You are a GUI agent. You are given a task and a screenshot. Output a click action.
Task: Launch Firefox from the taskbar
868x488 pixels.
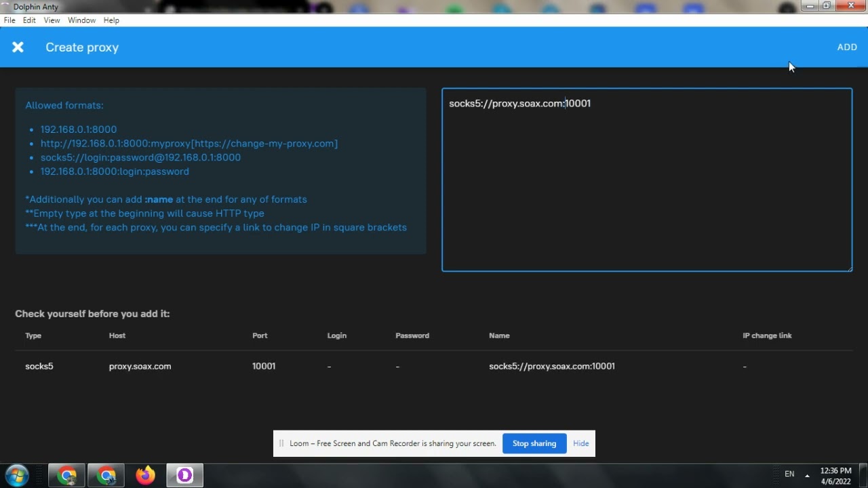[145, 475]
